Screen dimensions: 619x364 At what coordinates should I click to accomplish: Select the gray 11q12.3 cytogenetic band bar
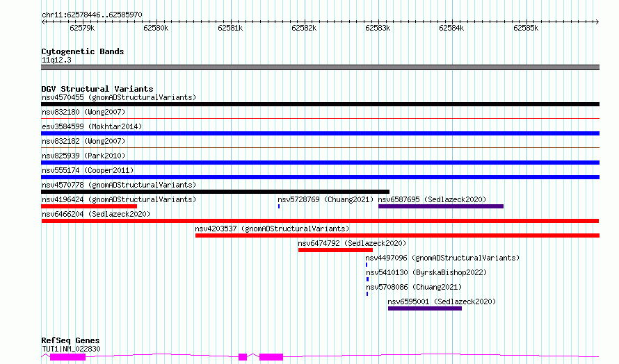pyautogui.click(x=320, y=67)
